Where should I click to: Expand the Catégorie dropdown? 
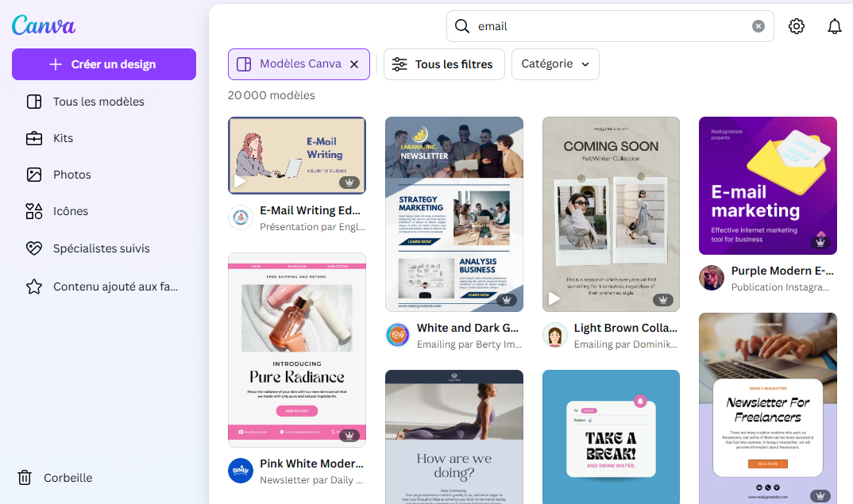pos(555,64)
